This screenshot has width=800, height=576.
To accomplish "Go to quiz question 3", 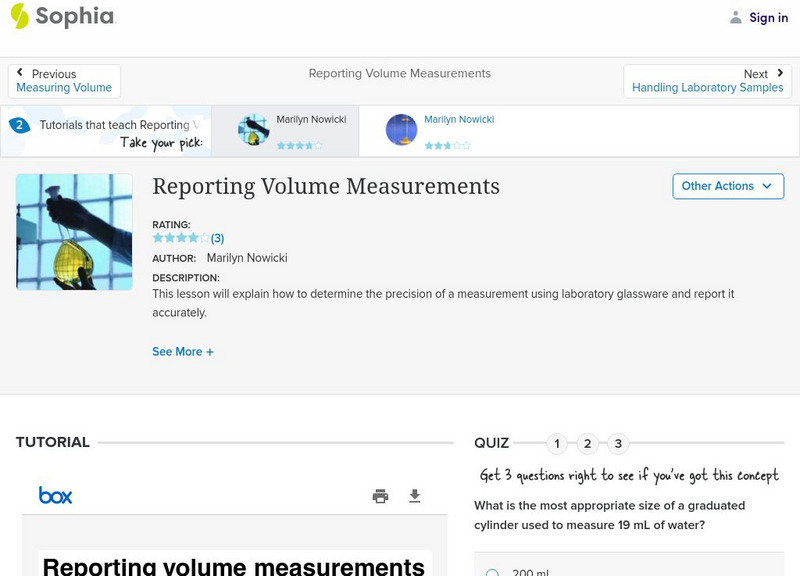I will tap(618, 444).
